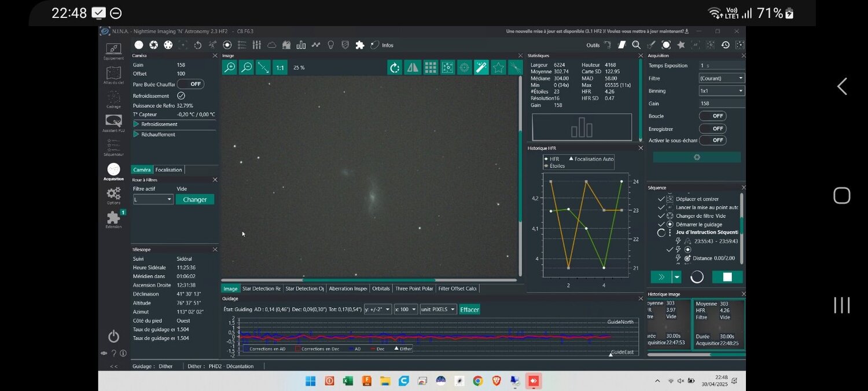Switch to Star Detection Results tab
Viewport: 868px width, 391px height.
point(261,288)
